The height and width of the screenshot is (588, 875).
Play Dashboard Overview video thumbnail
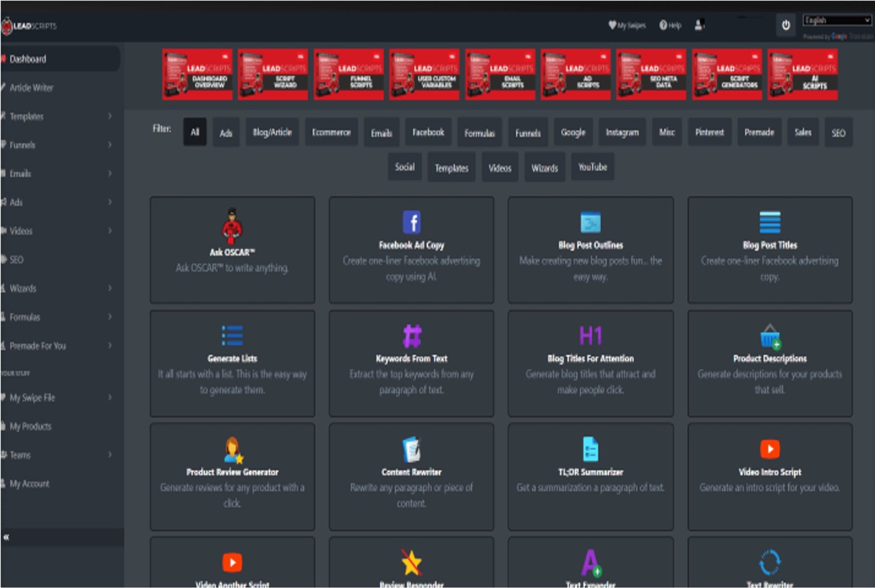[197, 74]
